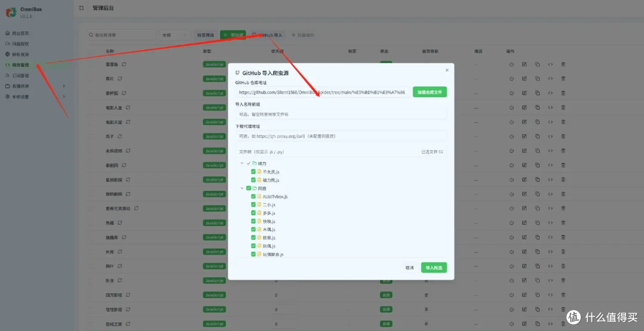Click refresh icon beside 在线之家
Screen dimensions: 644x331
tap(128, 324)
